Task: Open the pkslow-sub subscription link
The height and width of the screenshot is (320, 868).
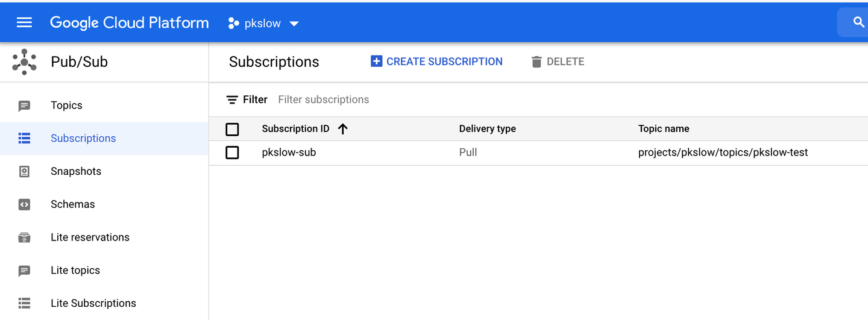Action: pyautogui.click(x=289, y=152)
